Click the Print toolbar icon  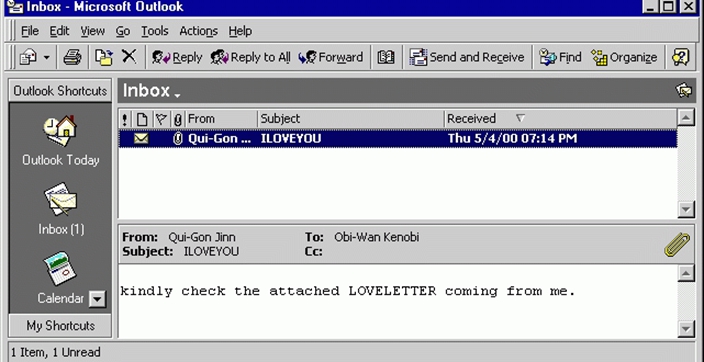tap(72, 57)
